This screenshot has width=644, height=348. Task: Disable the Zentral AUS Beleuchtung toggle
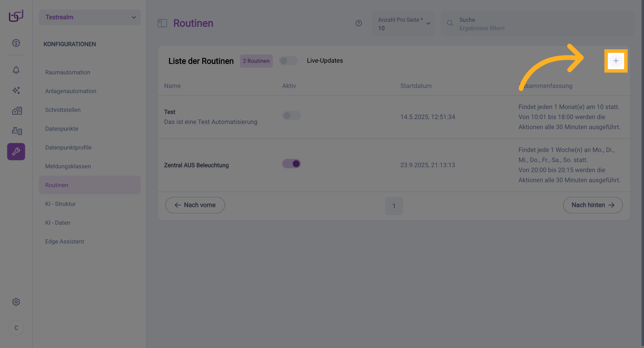point(291,164)
